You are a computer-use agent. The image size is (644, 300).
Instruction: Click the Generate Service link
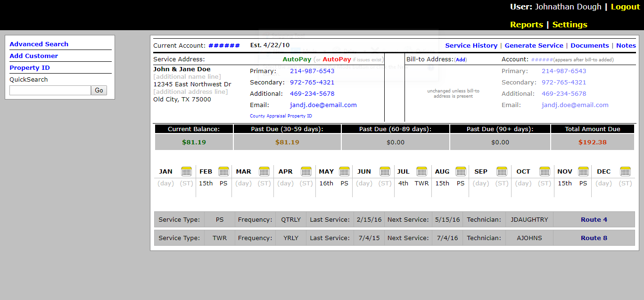point(534,45)
